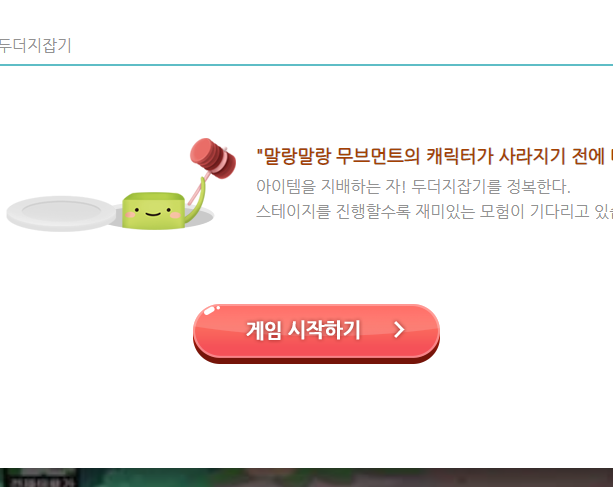Click the chevron arrow on the start button
The width and height of the screenshot is (613, 487).
click(x=399, y=329)
